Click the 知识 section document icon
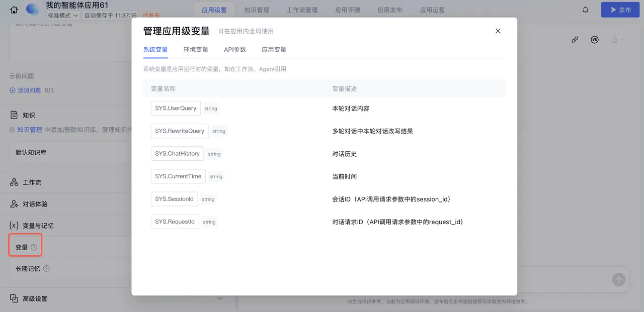Viewport: 644px width, 312px height. click(14, 115)
